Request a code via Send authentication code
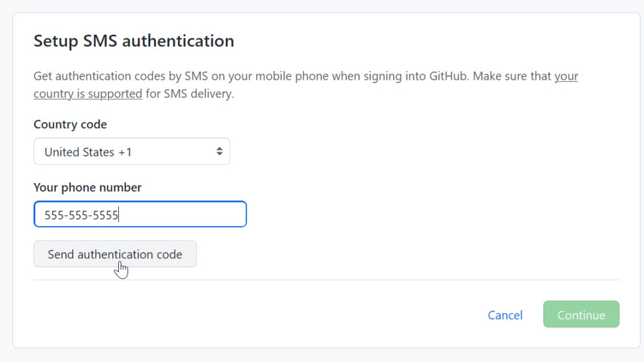 click(115, 254)
